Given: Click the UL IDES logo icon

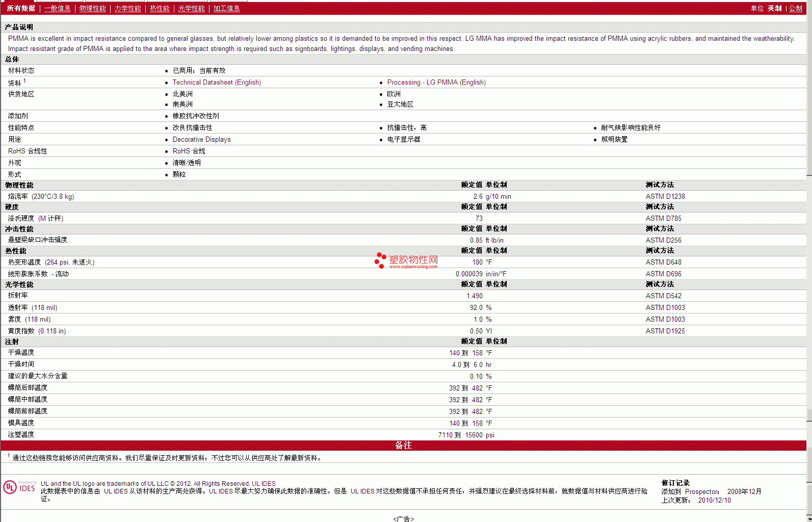Looking at the screenshot, I should (20, 487).
